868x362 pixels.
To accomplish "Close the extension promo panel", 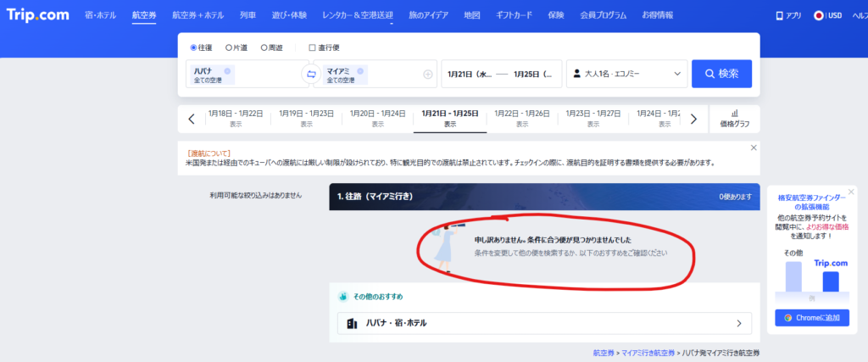I will pos(852,192).
